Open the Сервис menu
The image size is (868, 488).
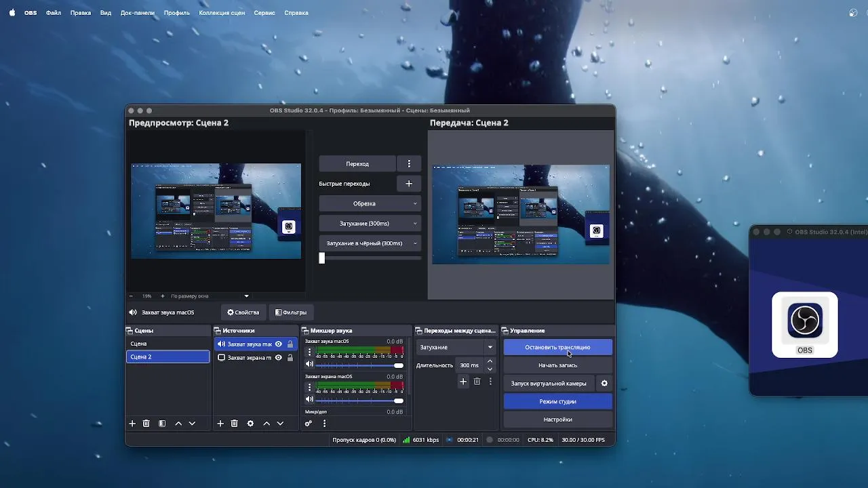(x=264, y=13)
